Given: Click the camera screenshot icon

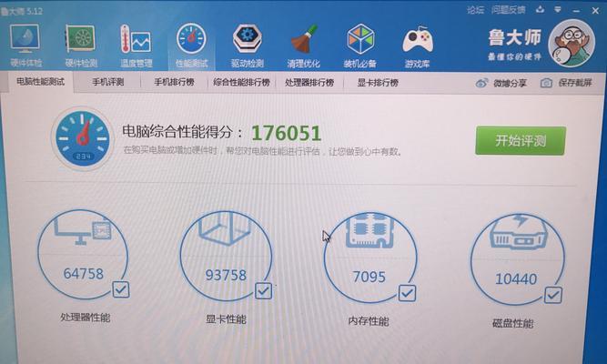Looking at the screenshot, I should pos(546,83).
